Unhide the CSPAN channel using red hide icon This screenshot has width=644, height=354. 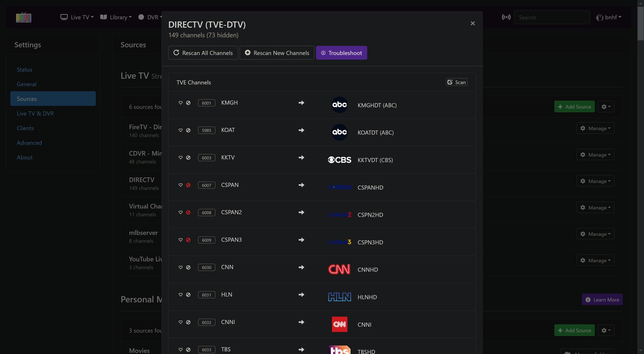(x=188, y=185)
